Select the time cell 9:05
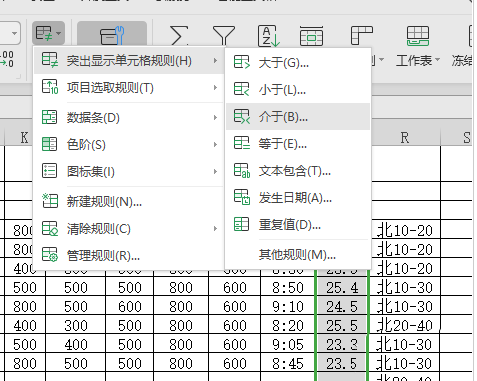The height and width of the screenshot is (381, 477). click(288, 344)
